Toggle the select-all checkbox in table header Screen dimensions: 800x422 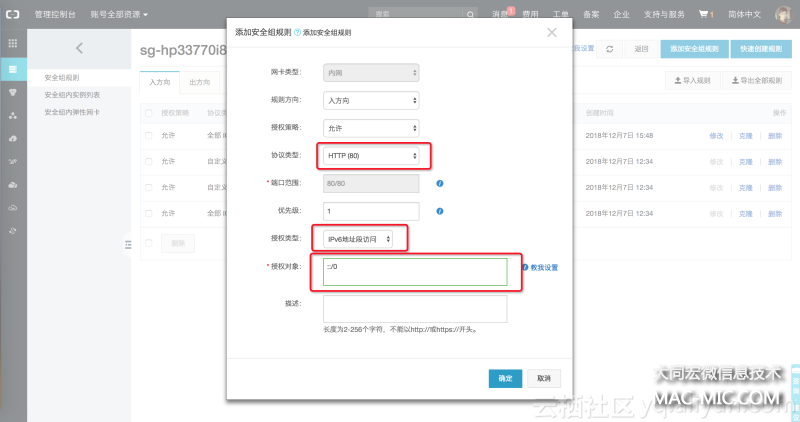tap(149, 113)
